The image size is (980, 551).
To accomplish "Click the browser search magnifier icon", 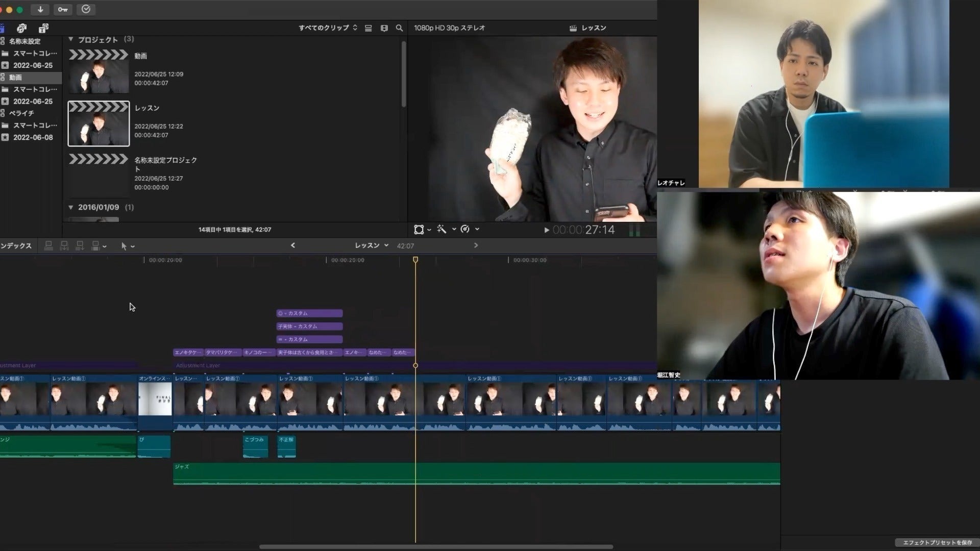I will point(399,28).
